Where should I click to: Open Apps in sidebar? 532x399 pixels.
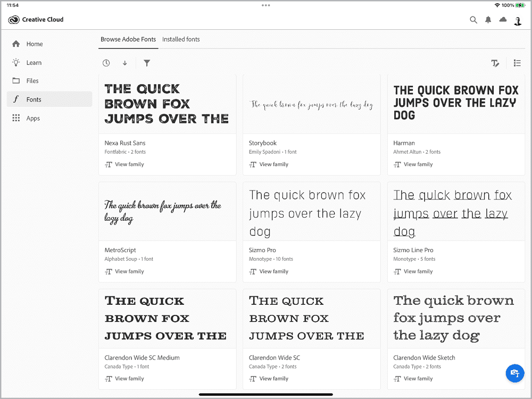(49, 118)
